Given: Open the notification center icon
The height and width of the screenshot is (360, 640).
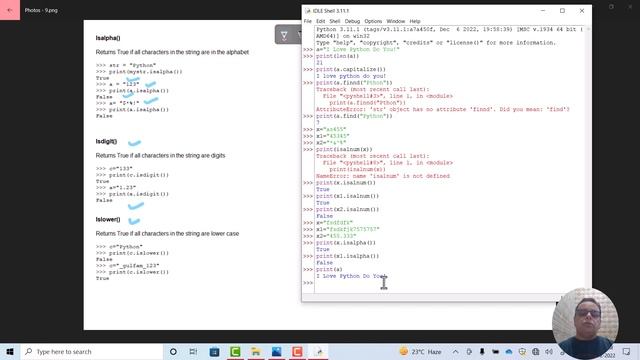Looking at the screenshot, I should (627, 351).
